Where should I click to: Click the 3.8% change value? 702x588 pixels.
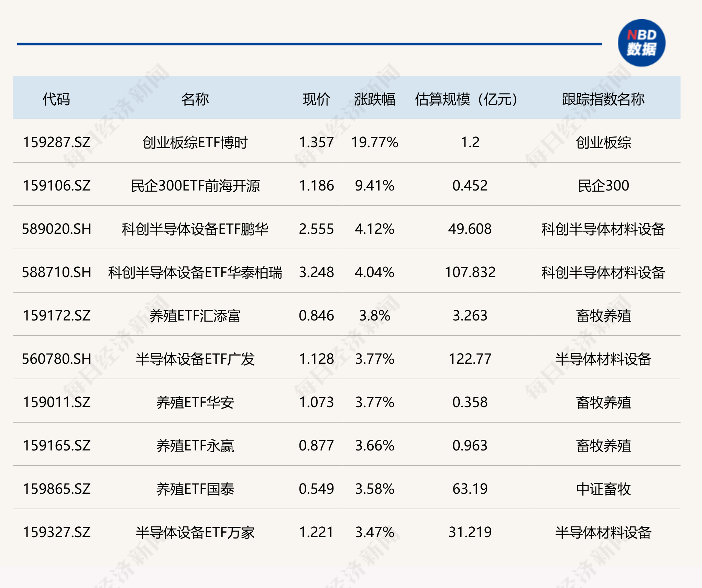click(375, 316)
